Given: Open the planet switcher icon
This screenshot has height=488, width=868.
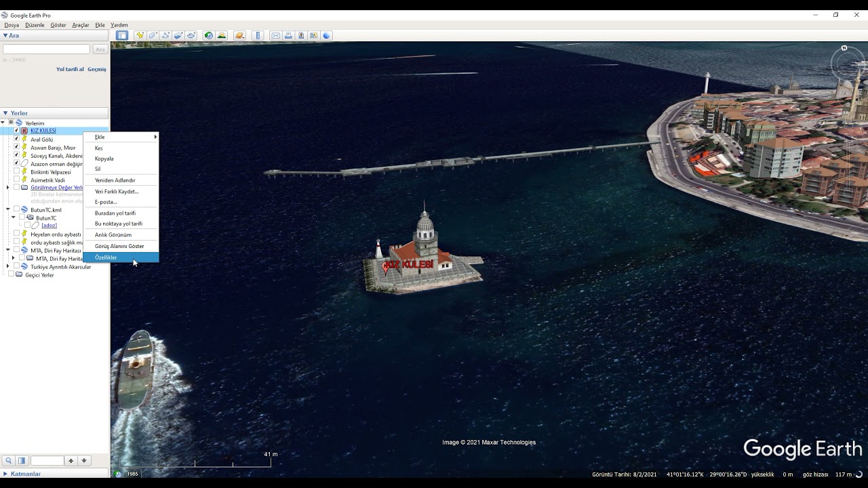Looking at the screenshot, I should (239, 35).
